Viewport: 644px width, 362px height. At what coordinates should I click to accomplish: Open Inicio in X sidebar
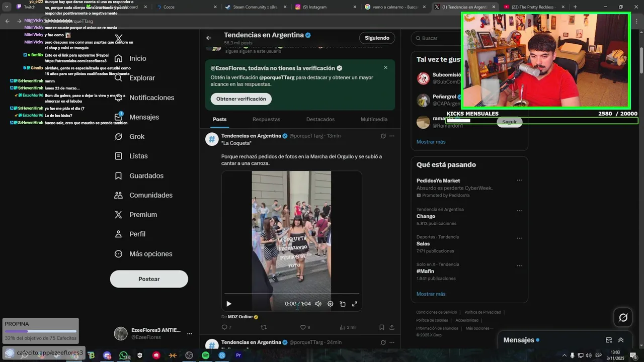point(130,58)
